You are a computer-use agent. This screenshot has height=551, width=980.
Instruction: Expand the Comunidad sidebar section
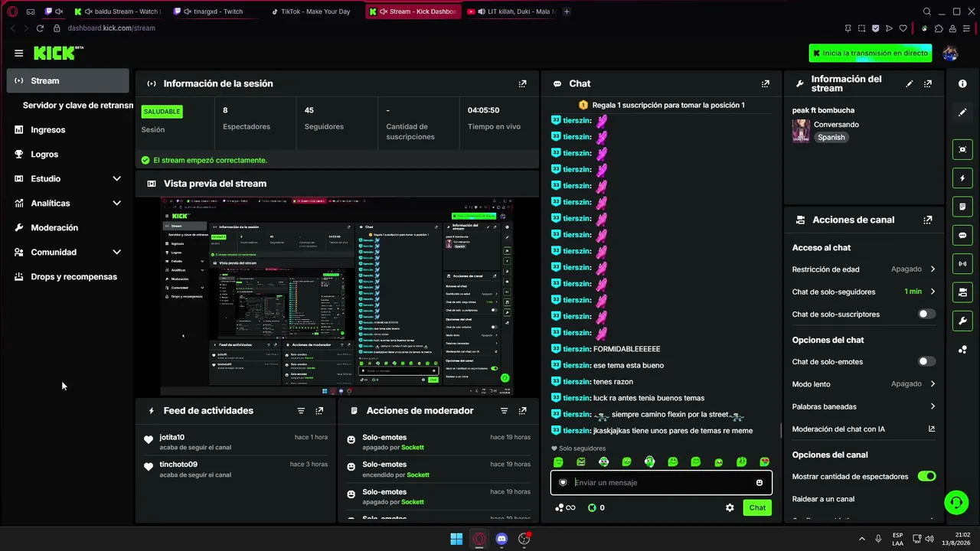click(68, 252)
